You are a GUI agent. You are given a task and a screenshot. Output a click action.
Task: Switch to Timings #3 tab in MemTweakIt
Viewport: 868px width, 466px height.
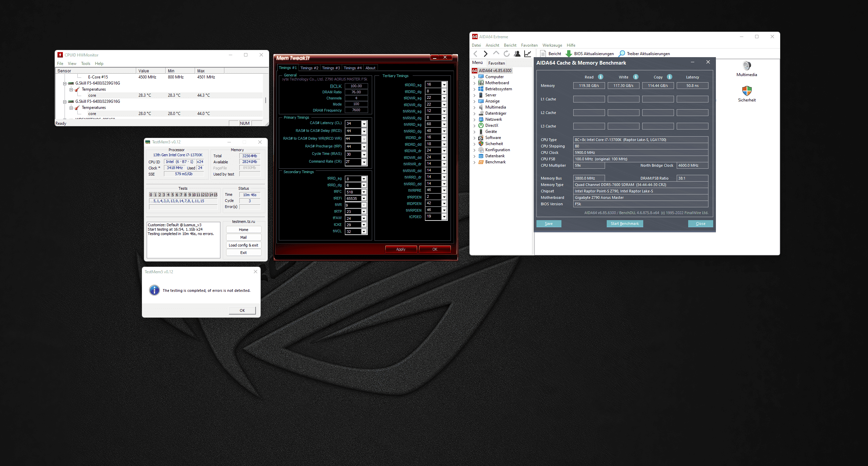point(331,68)
